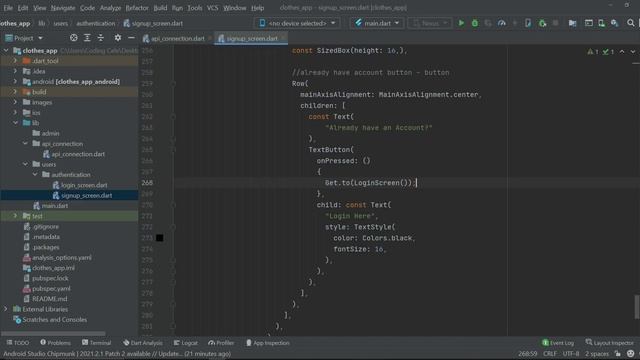Open login_screen.dart in project tree
640x360 pixels.
(x=84, y=185)
